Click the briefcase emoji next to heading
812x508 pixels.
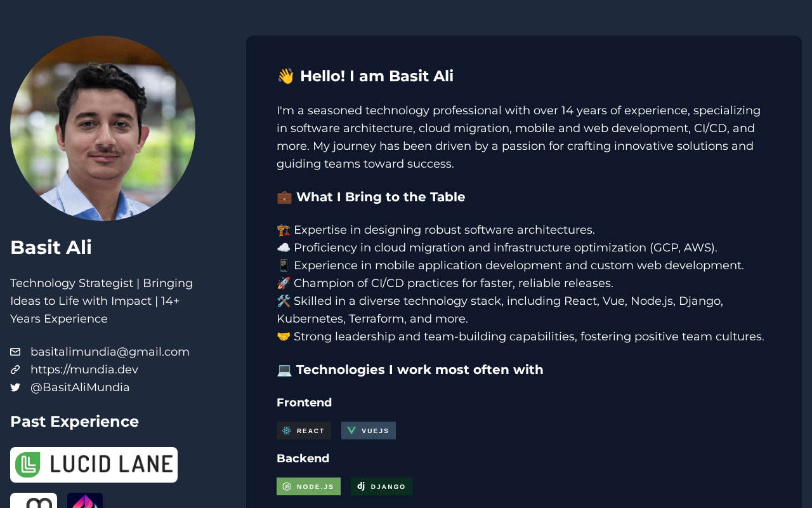[284, 197]
